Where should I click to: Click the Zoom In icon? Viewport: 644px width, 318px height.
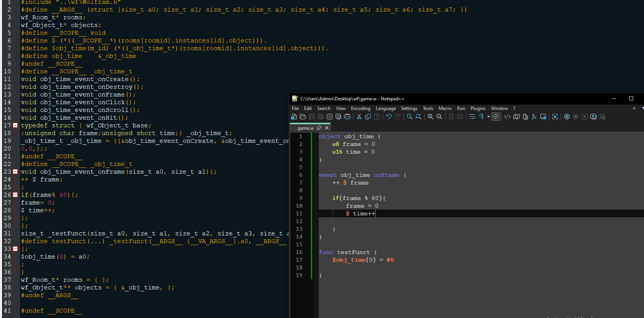430,117
